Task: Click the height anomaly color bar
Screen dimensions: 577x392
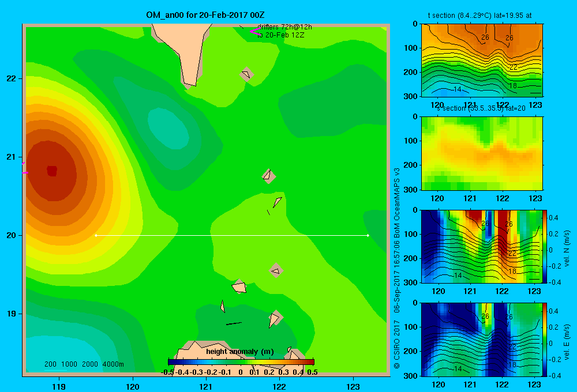Action: tap(241, 362)
